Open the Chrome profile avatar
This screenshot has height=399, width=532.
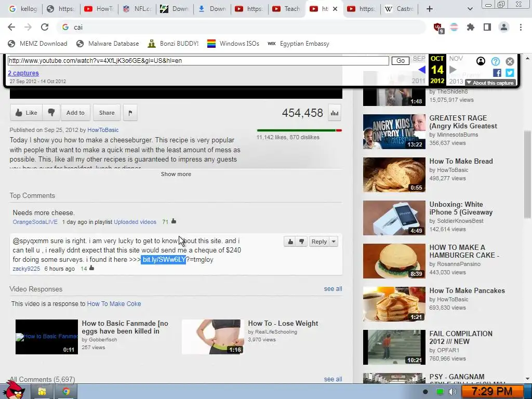click(504, 27)
